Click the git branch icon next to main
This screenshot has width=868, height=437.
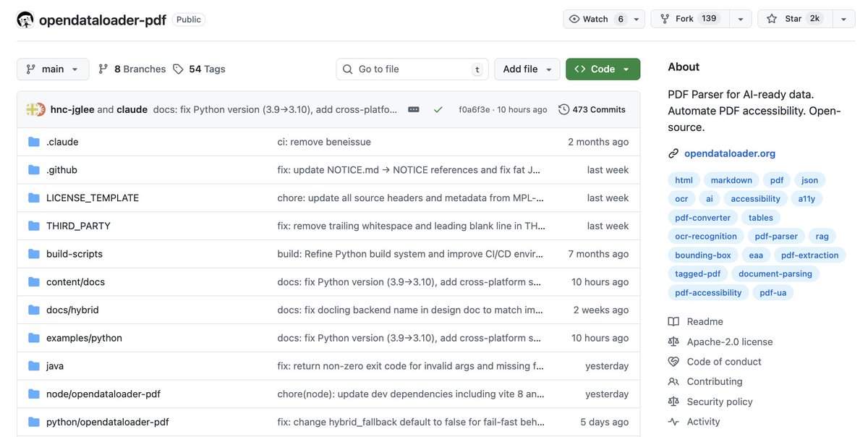pyautogui.click(x=30, y=69)
